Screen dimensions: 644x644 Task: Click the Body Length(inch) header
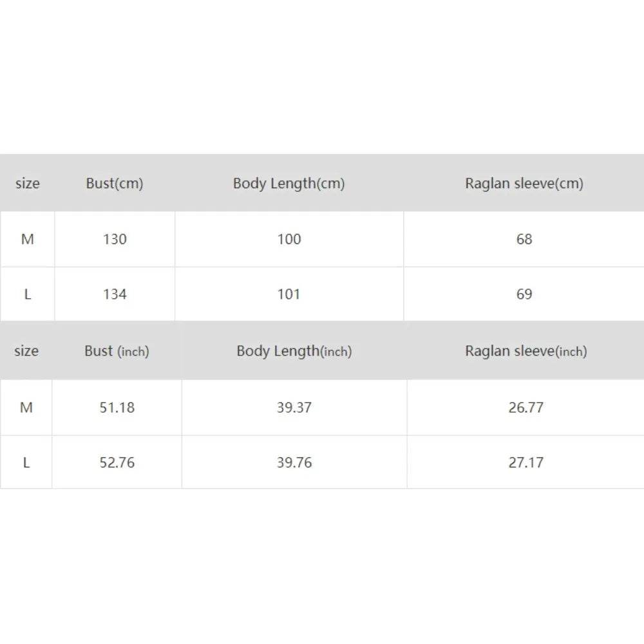tap(294, 352)
